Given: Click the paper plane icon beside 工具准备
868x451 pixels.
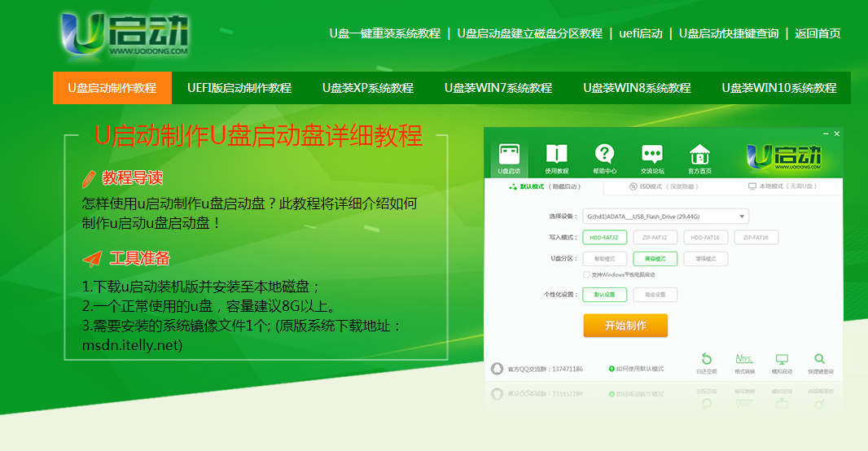Looking at the screenshot, I should (x=92, y=258).
